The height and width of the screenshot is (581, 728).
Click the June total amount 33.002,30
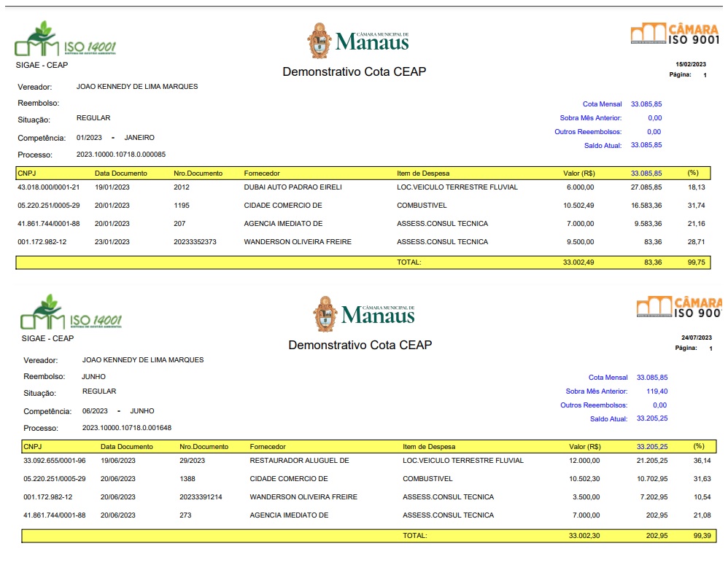click(584, 536)
